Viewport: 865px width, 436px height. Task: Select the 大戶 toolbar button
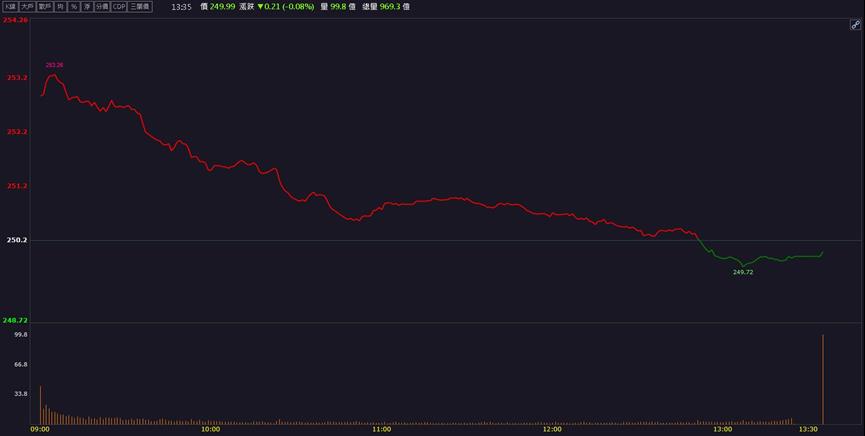pos(27,7)
